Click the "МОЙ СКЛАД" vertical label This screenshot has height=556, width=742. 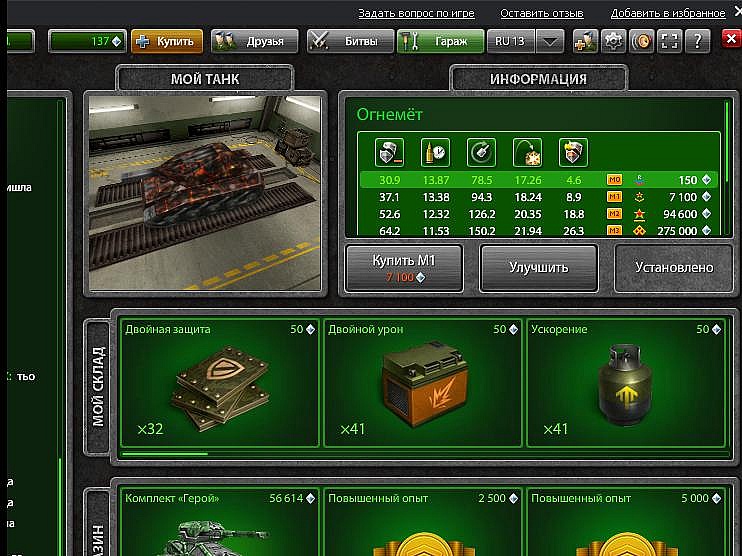(97, 387)
